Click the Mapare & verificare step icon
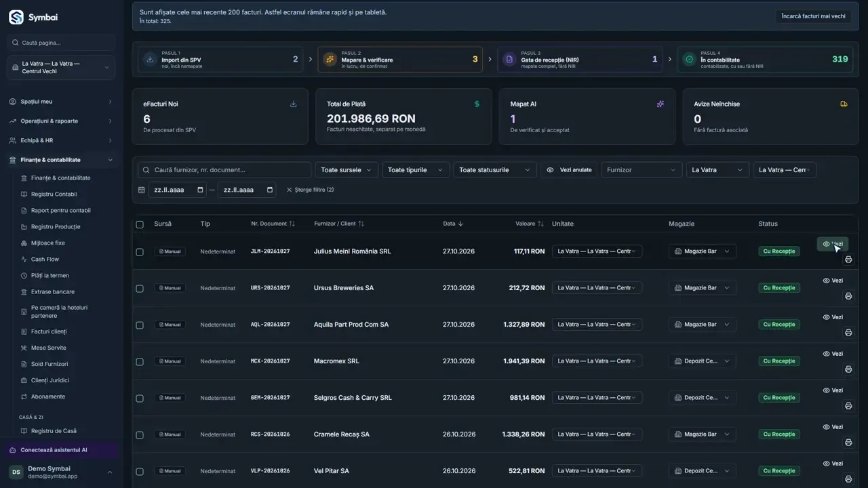This screenshot has width=868, height=488. (x=330, y=60)
